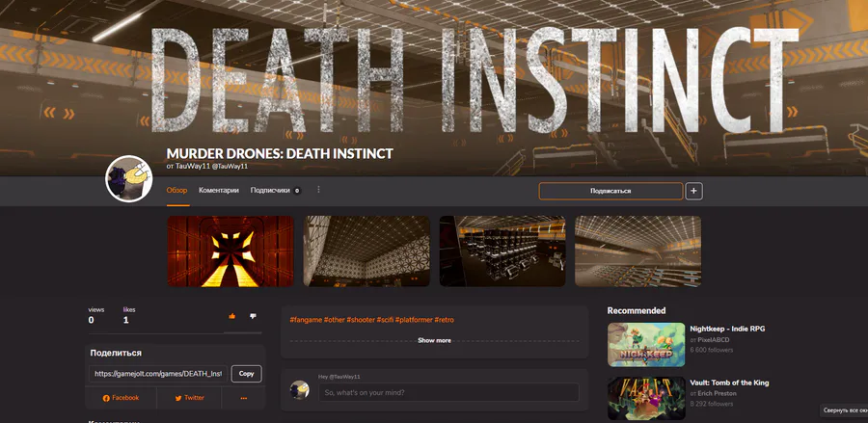Image resolution: width=868 pixels, height=423 pixels.
Task: Click the likes count label
Action: click(x=129, y=309)
